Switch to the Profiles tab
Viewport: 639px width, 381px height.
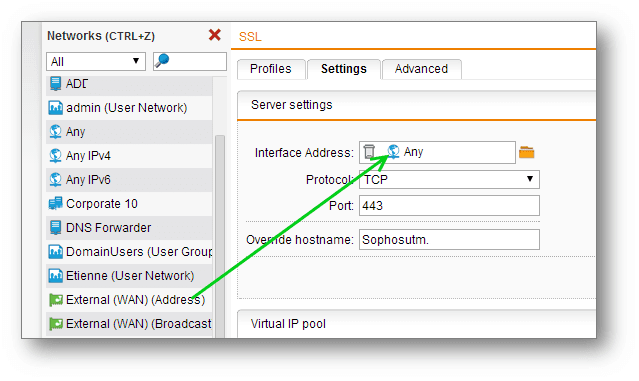point(271,69)
